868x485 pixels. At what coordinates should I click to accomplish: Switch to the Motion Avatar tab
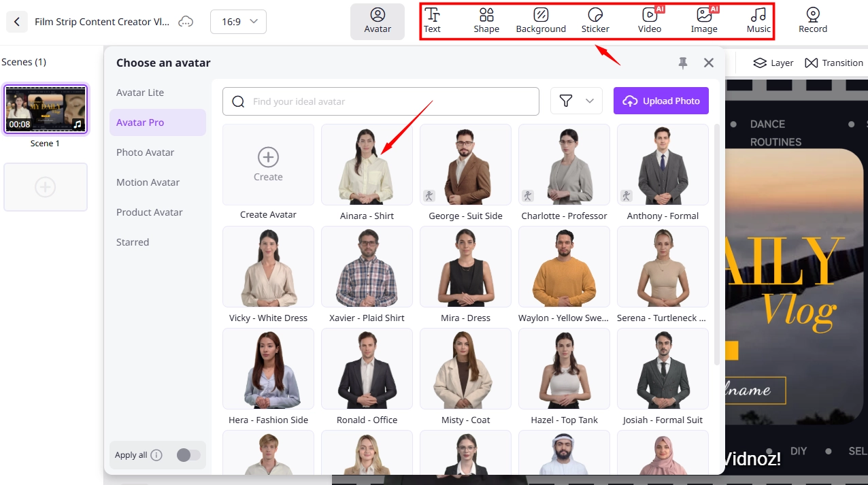148,182
